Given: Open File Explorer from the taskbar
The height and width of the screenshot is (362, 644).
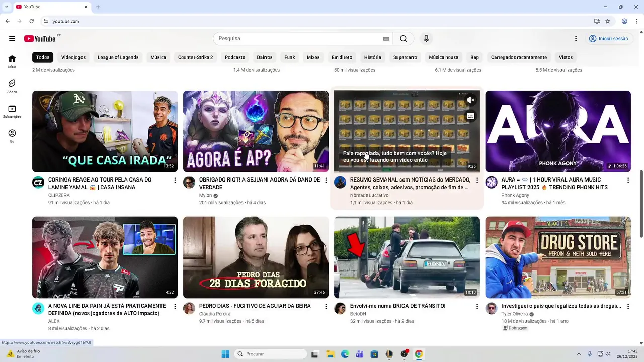Looking at the screenshot, I should 330,354.
